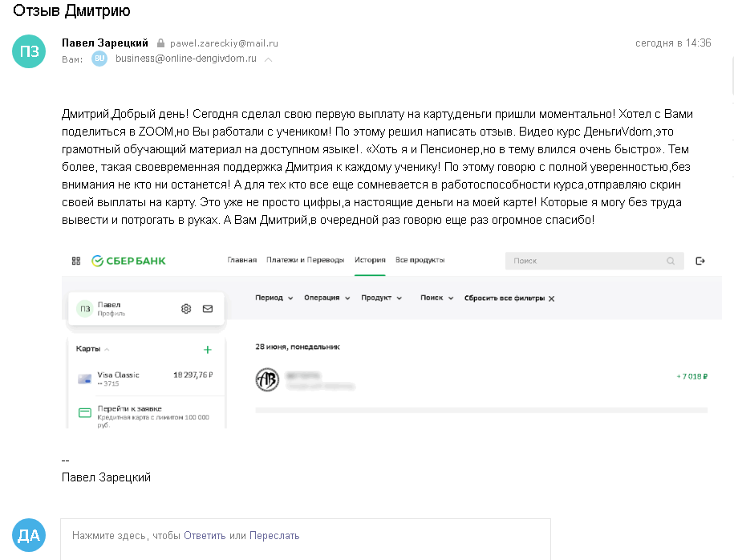Click the Поиск search input field
The width and height of the screenshot is (734, 560).
[x=594, y=261]
